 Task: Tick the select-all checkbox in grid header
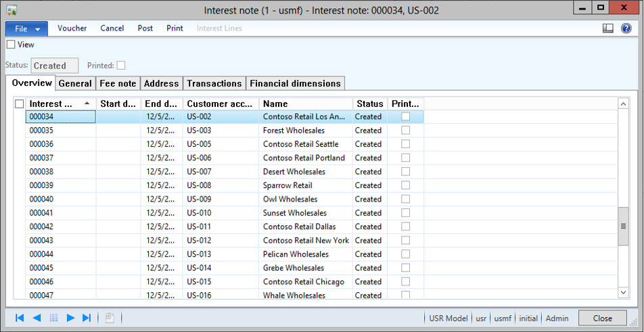(20, 103)
